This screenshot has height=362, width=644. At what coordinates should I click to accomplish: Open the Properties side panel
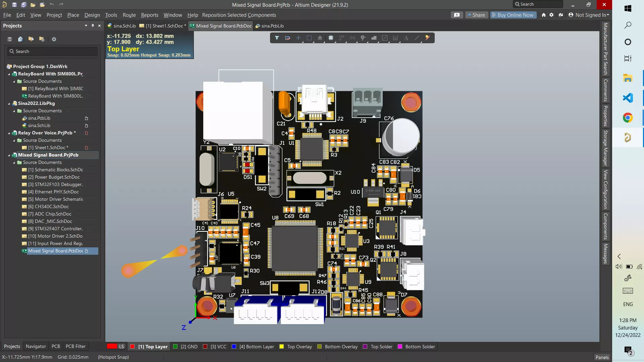tap(605, 116)
